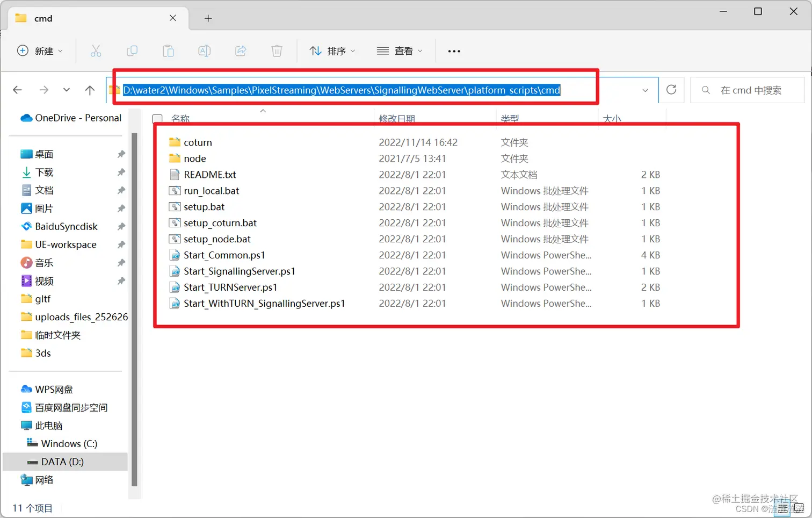812x518 pixels.
Task: Click the 在 cmd 中搜索 search box
Action: coord(748,90)
